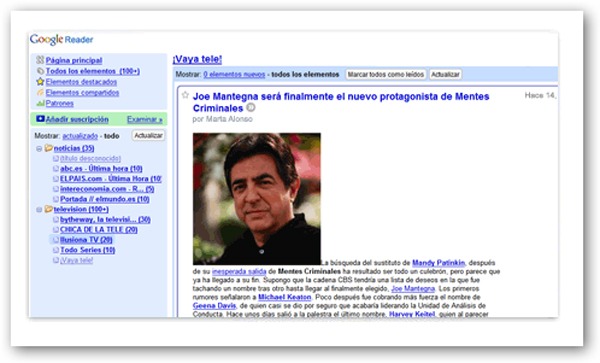Viewport: 600px width, 363px height.
Task: Collapse the noticias folder
Action: coord(39,148)
